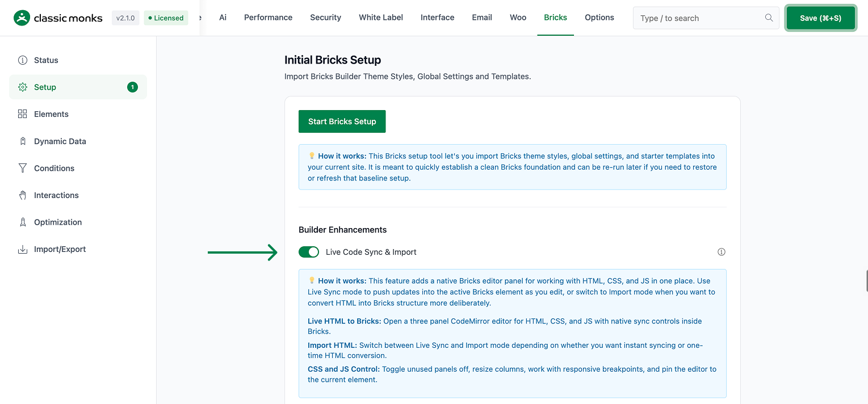Click the Live Code Sync & Import label
868x404 pixels.
[371, 252]
